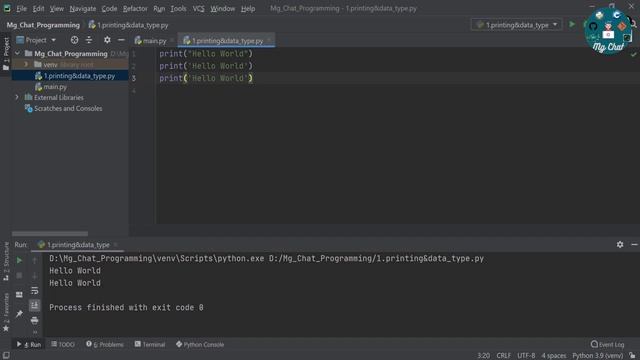The width and height of the screenshot is (640, 360).
Task: Click the Print icon in Run panel
Action: click(35, 320)
